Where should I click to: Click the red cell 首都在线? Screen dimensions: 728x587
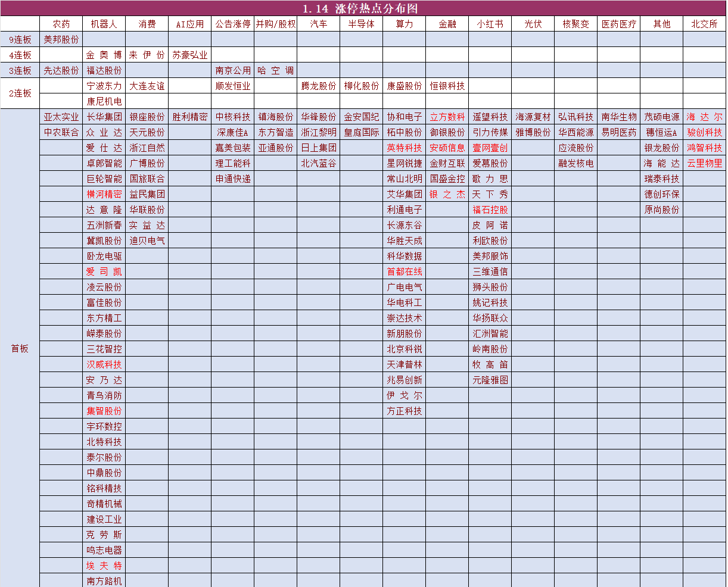405,271
